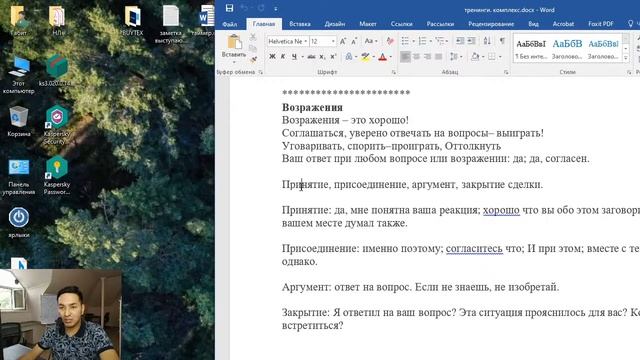640x360 pixels.
Task: Click the Shading paint bucket icon
Action: 475,56
